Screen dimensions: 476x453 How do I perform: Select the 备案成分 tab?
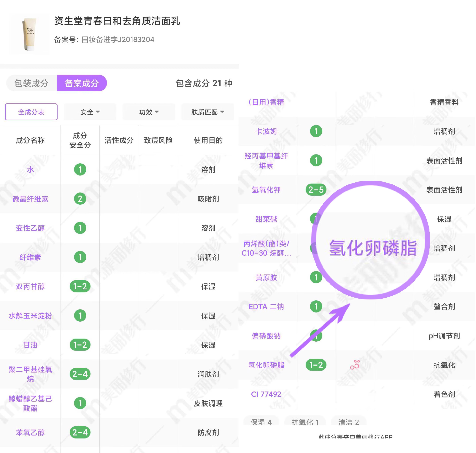(x=82, y=83)
